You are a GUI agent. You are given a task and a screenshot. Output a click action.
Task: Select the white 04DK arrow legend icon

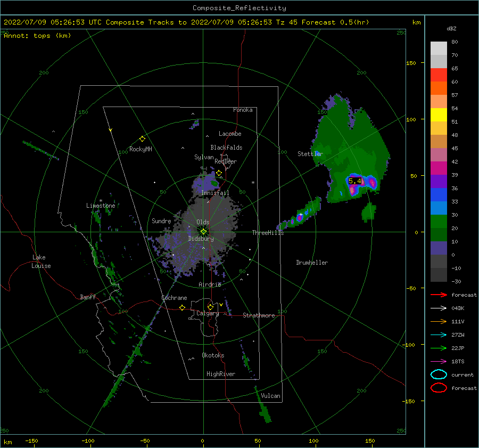pyautogui.click(x=439, y=308)
